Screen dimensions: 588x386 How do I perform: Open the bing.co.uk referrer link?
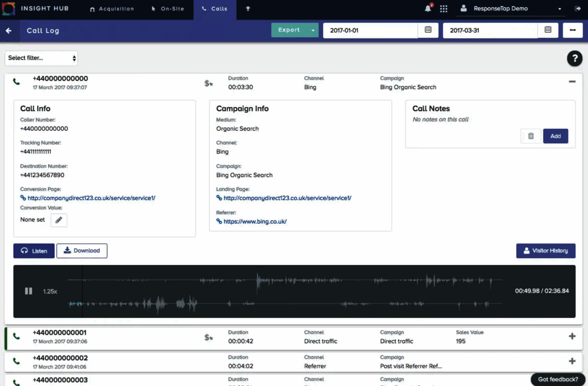255,221
